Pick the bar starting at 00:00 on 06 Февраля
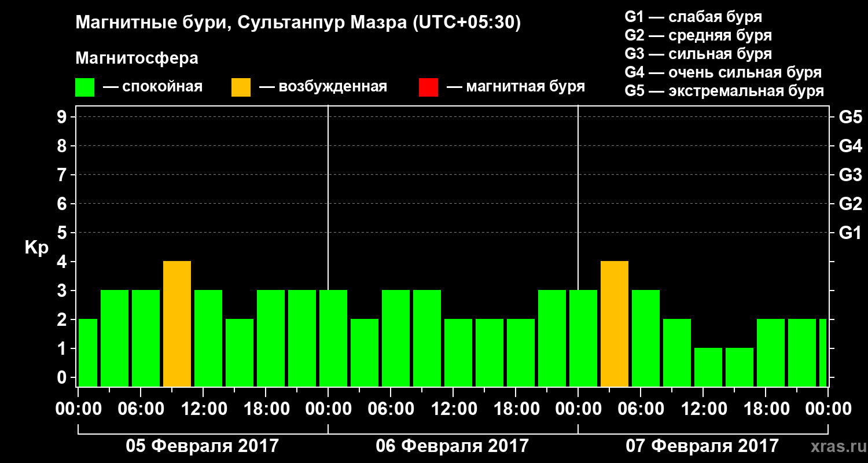This screenshot has height=463, width=868. (333, 339)
